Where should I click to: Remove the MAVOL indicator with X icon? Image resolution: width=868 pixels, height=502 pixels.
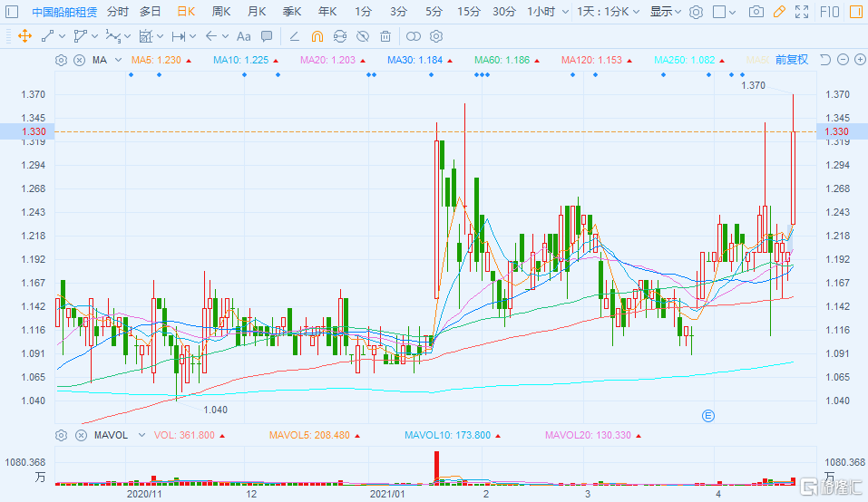[x=79, y=435]
